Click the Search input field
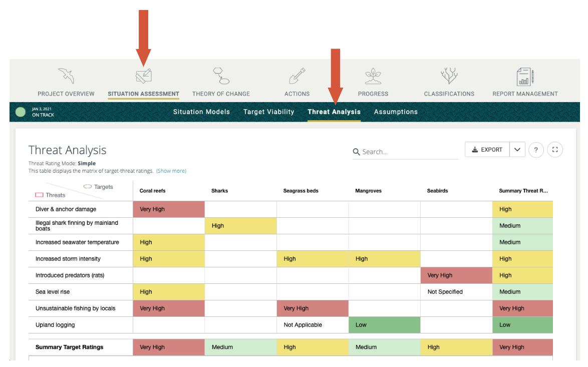Image resolution: width=588 pixels, height=367 pixels. (408, 152)
